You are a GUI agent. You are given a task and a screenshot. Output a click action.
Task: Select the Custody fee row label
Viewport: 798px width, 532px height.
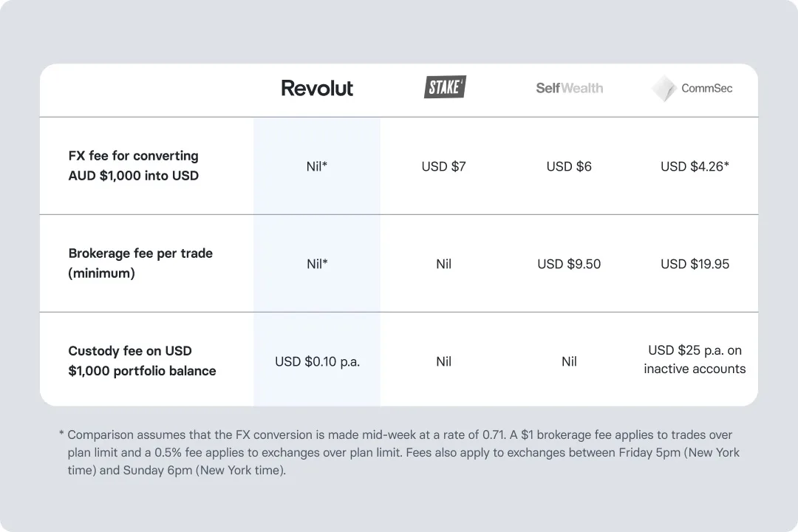click(142, 361)
